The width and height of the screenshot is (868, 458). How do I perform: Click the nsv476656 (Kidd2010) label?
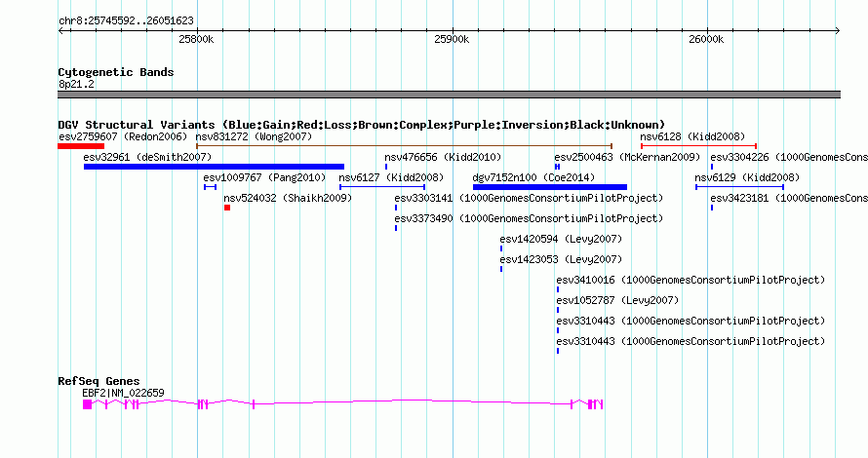coord(443,157)
